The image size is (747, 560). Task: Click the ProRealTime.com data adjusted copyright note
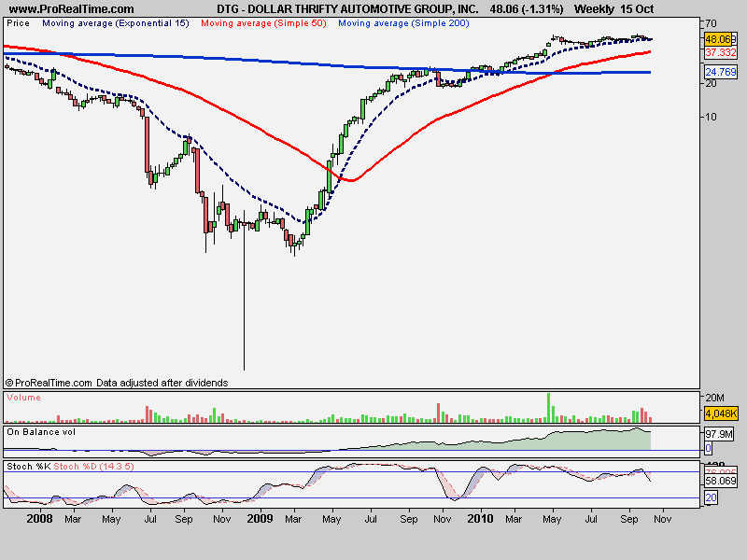(117, 383)
